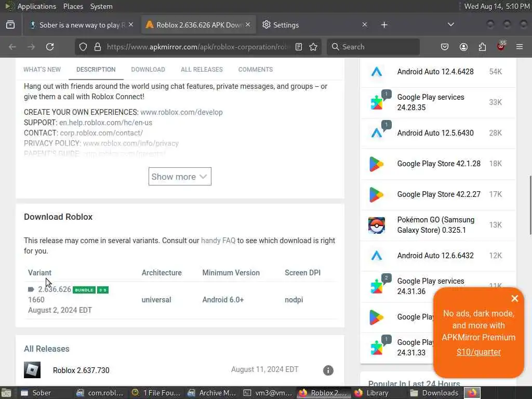
Task: Focus the Firefox Search box
Action: [373, 47]
